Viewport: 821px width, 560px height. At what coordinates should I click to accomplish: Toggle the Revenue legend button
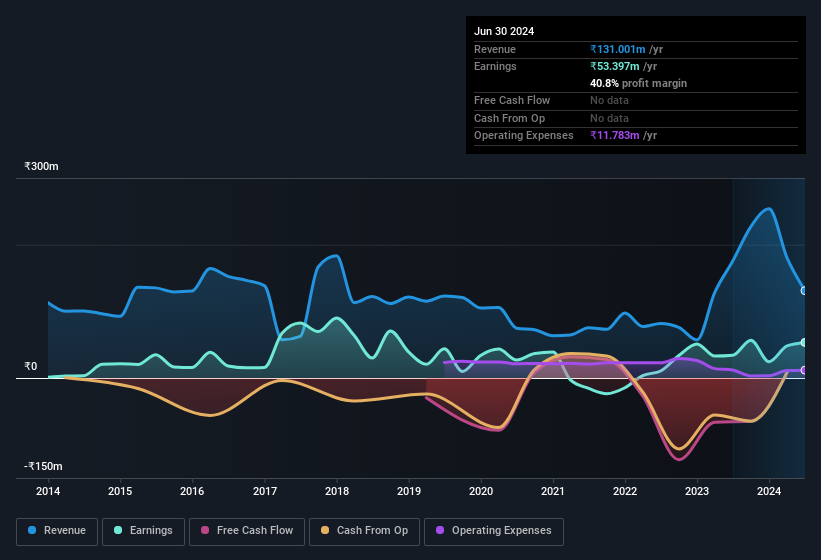(57, 531)
